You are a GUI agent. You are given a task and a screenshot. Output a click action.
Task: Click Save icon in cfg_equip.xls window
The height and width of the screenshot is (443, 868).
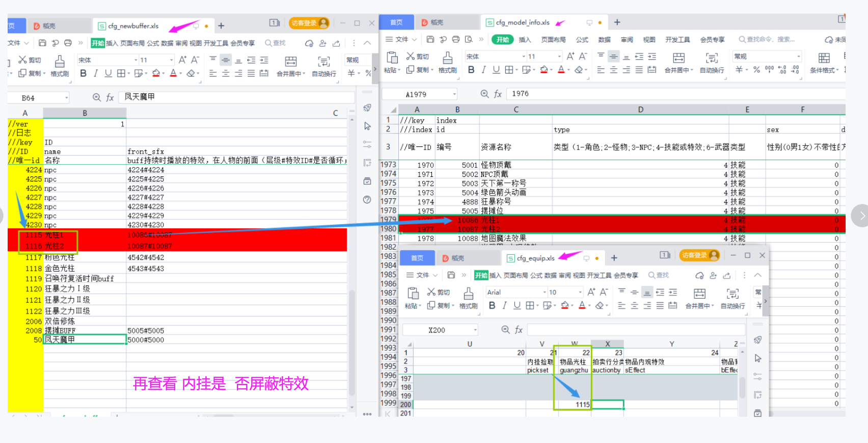[451, 275]
